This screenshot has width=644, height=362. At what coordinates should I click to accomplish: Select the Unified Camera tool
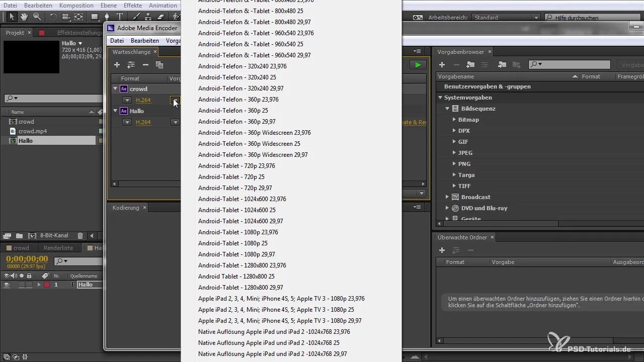point(66,17)
